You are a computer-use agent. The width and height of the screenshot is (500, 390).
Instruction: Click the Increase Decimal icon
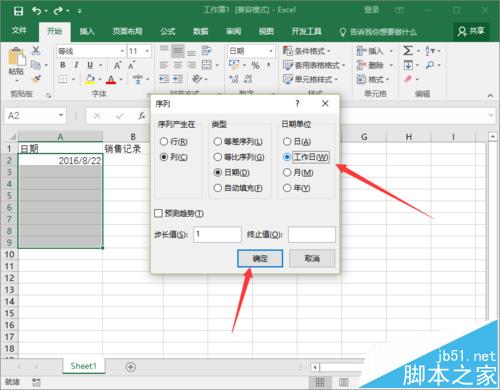[234, 79]
